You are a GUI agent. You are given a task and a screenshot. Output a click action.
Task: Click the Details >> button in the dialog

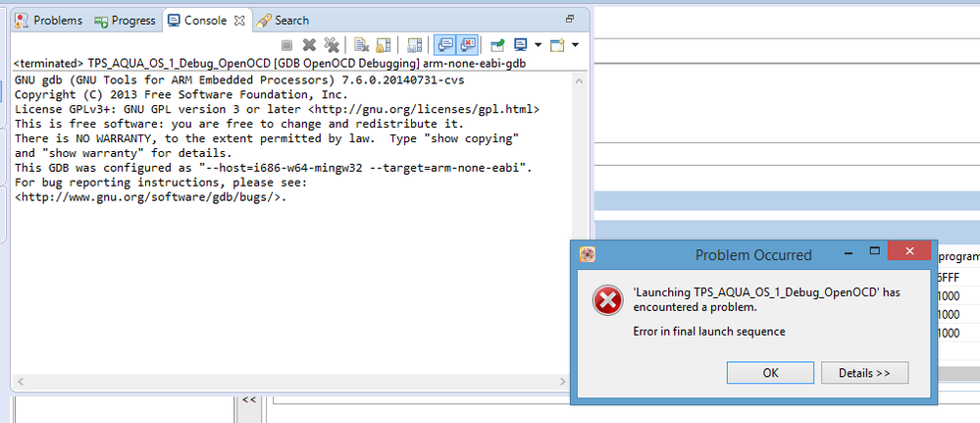pyautogui.click(x=864, y=373)
